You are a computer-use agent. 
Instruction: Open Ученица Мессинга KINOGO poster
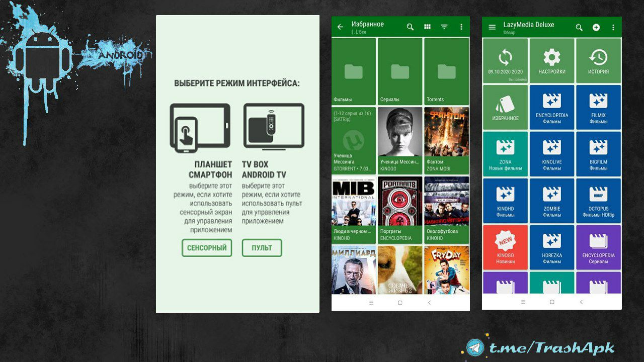pos(400,141)
